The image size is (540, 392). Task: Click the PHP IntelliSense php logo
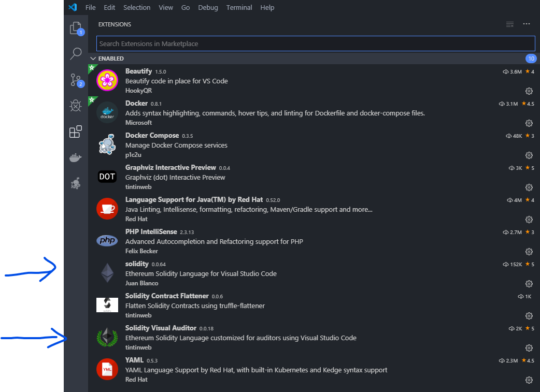[107, 241]
